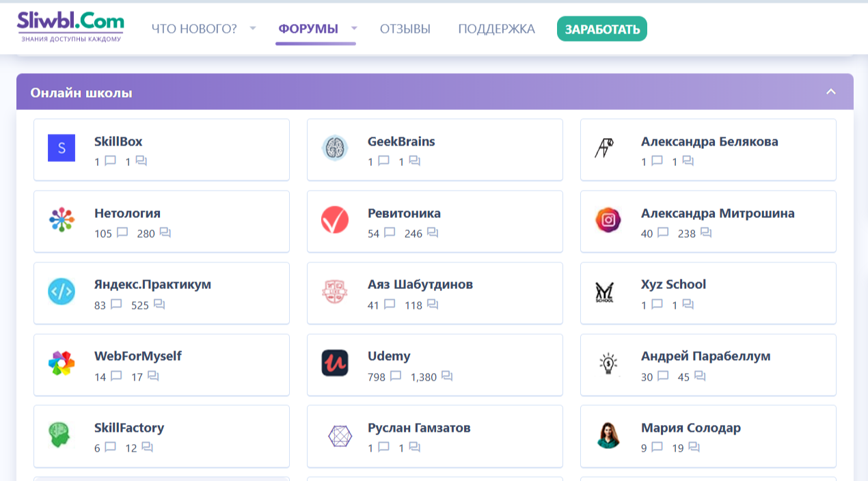868x481 pixels.
Task: Click the messages icon under Udemy
Action: coord(447,376)
